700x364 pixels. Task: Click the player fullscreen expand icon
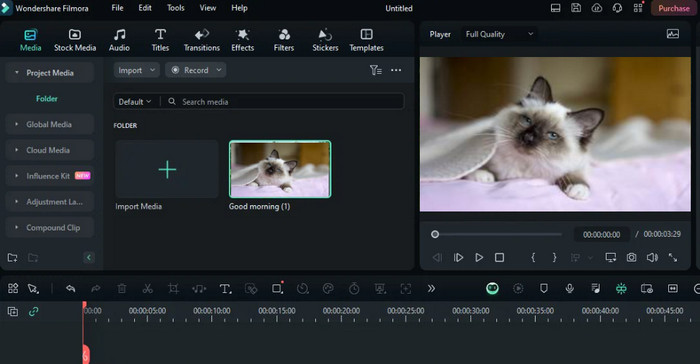(x=673, y=258)
